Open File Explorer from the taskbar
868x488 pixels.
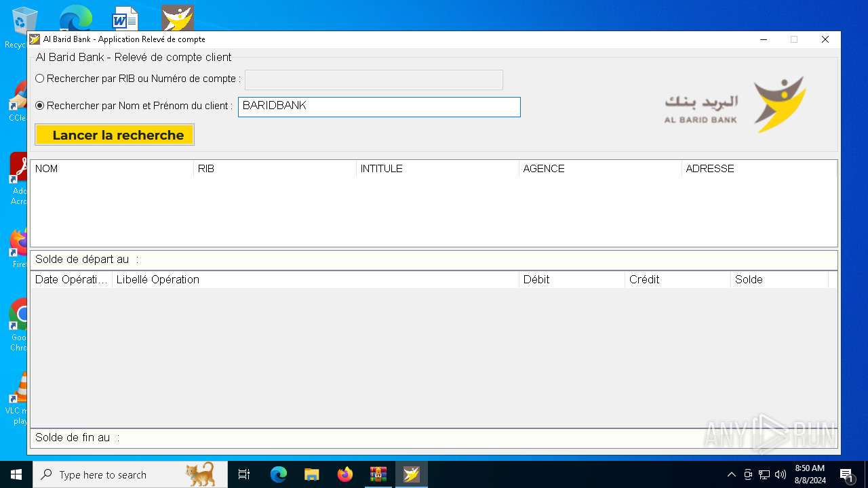311,474
